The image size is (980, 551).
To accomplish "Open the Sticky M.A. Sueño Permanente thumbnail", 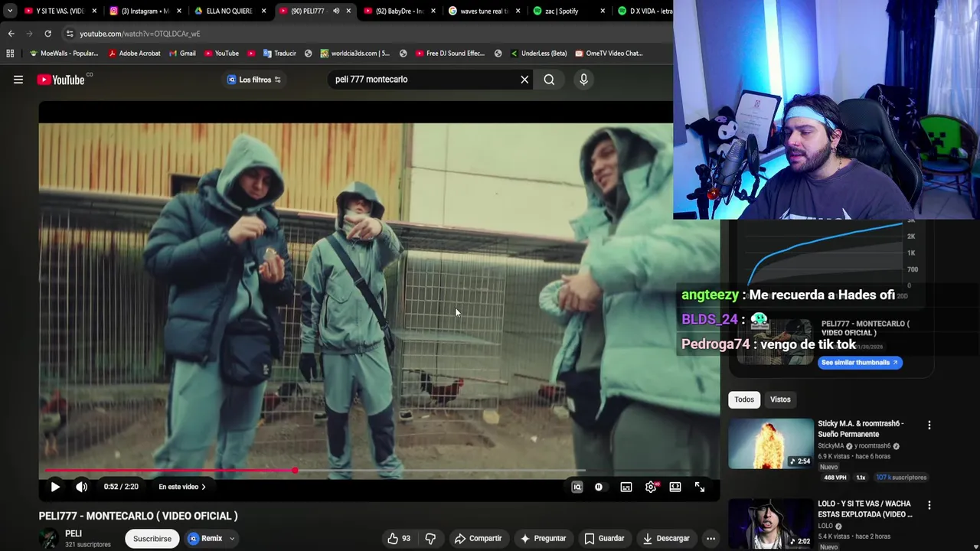I will (771, 443).
